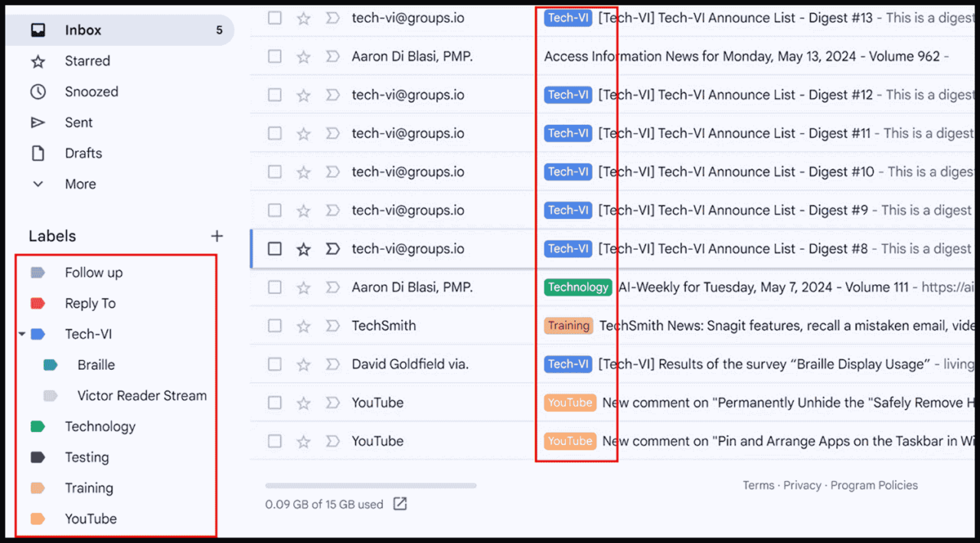This screenshot has height=543, width=980.
Task: Open the Sent folder paper-plane icon
Action: (37, 123)
